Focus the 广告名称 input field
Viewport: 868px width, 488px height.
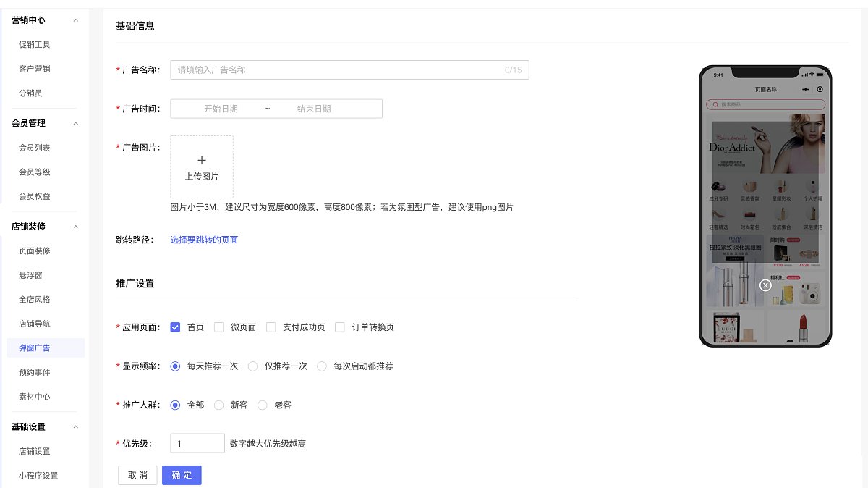[x=349, y=70]
